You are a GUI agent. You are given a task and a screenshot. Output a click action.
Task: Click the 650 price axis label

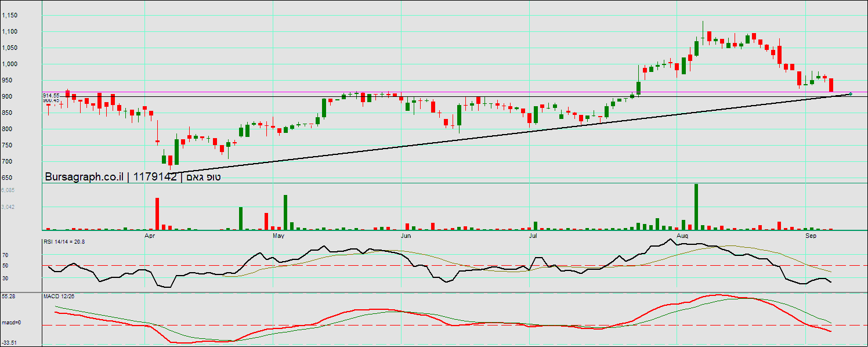coord(8,178)
